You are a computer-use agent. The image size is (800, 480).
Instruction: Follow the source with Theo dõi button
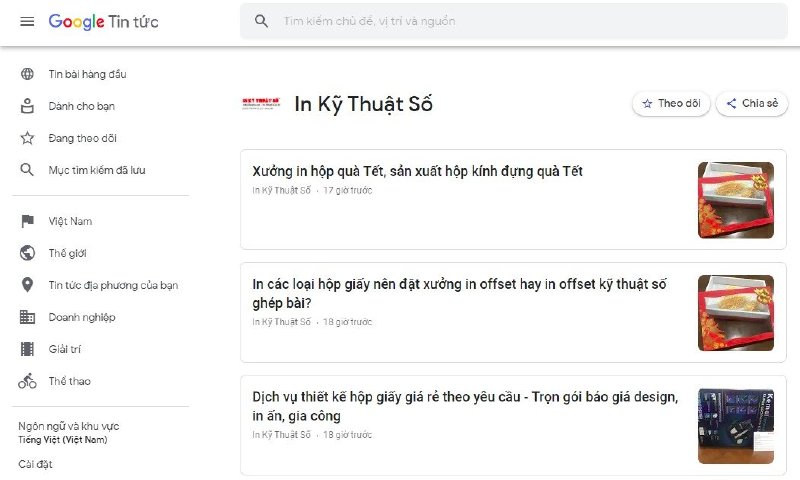671,103
